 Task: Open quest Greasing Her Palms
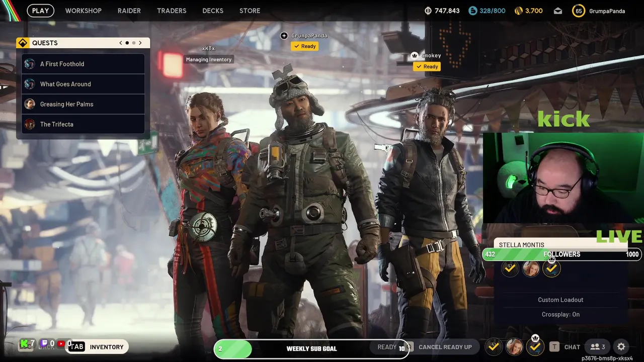[x=83, y=104]
